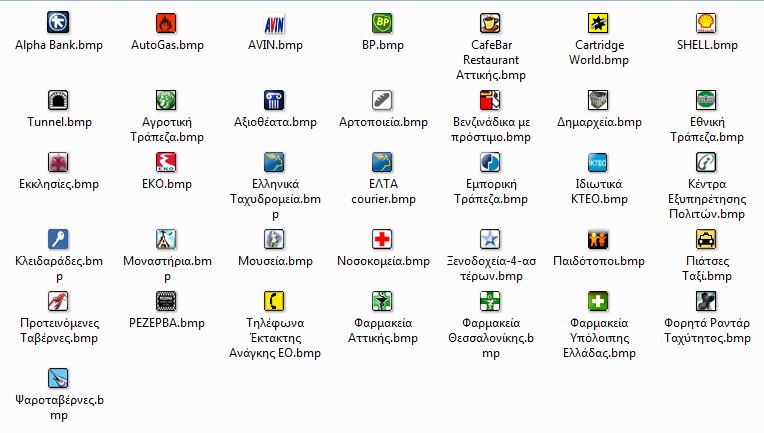The height and width of the screenshot is (433, 764).
Task: Click the Φαρμακεία Αττικής.bmp icon
Action: (x=382, y=301)
